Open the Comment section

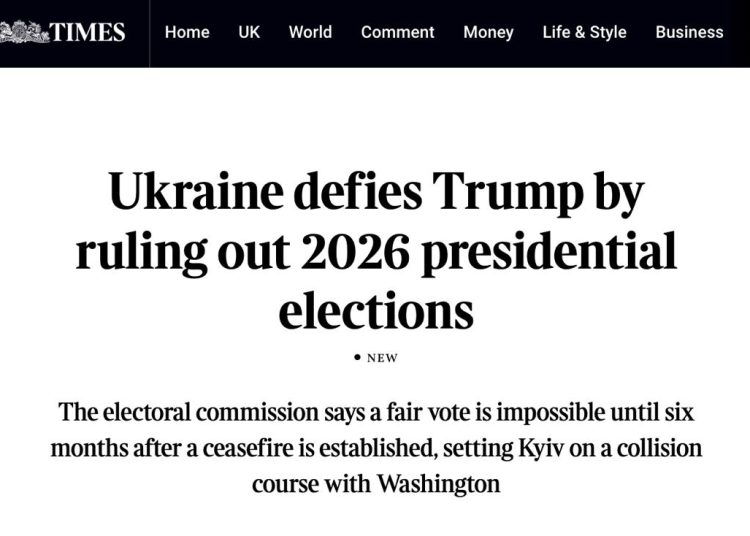(x=398, y=32)
